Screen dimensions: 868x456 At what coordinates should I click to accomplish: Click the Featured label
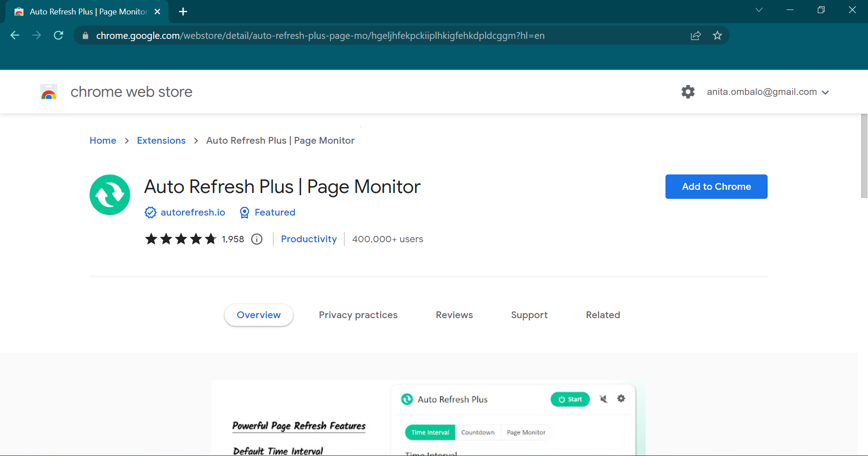tap(275, 212)
